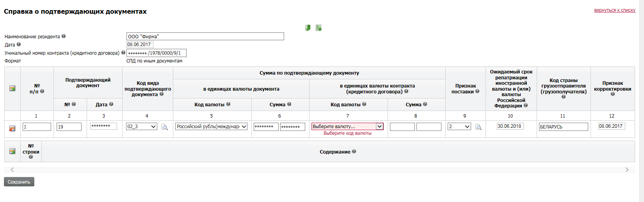
Task: Show help for в единицах валюты контракта
Action: coord(406,91)
